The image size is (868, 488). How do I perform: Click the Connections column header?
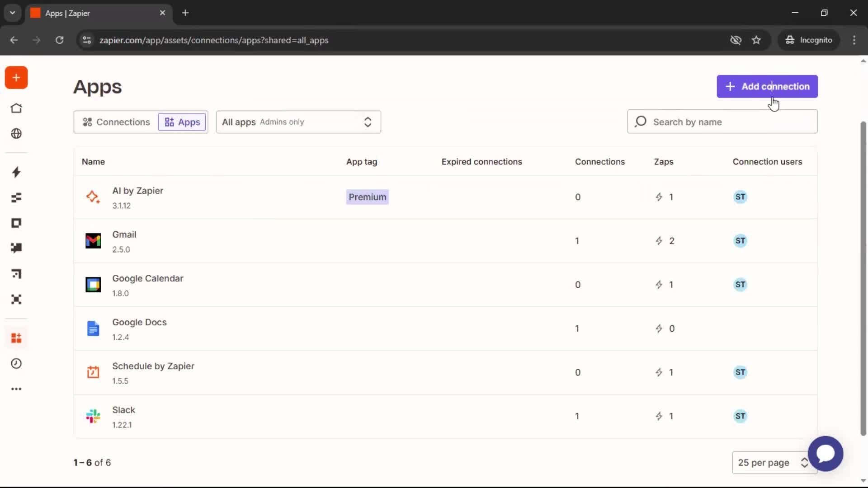(x=600, y=162)
